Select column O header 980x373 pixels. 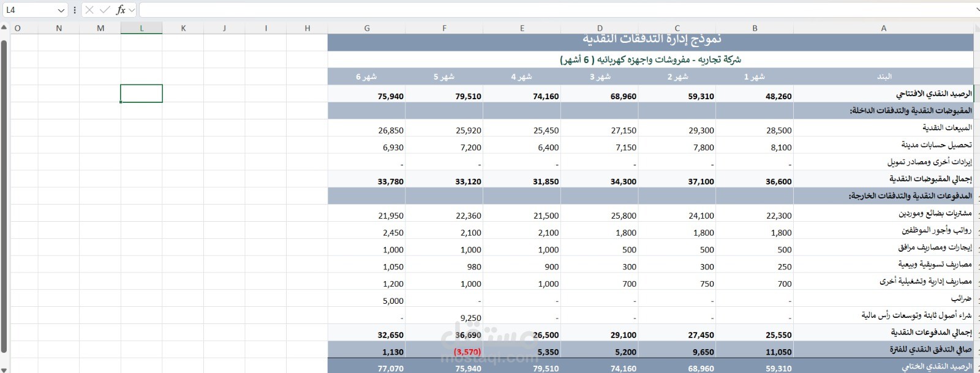pos(18,28)
